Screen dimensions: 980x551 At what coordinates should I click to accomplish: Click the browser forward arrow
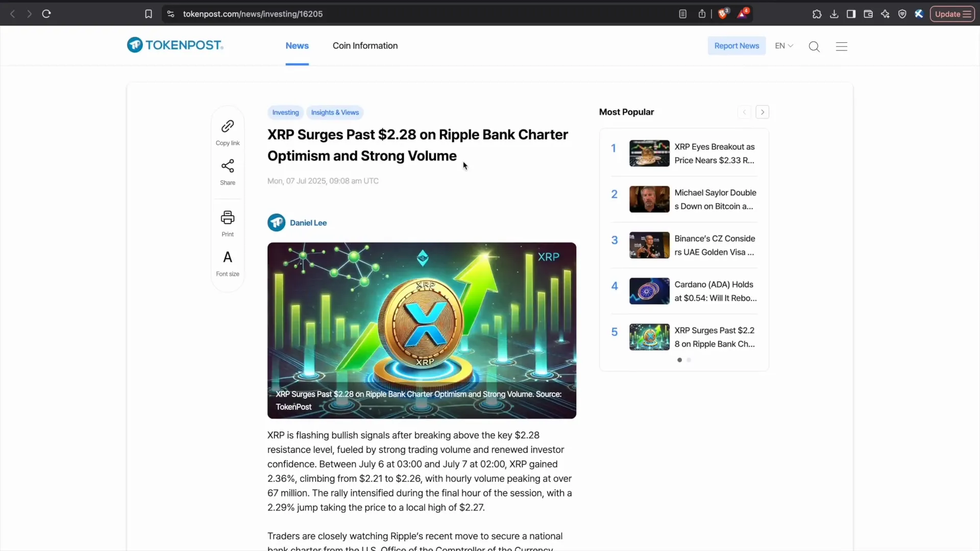[x=29, y=14]
